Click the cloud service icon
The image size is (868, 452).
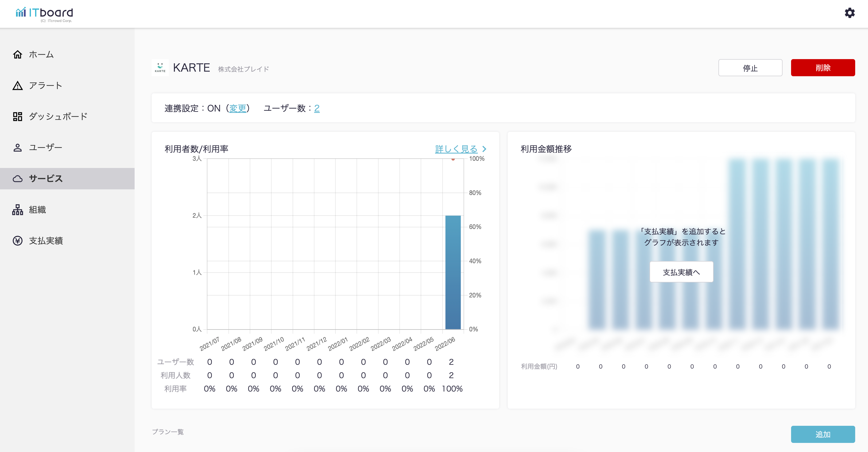(18, 179)
